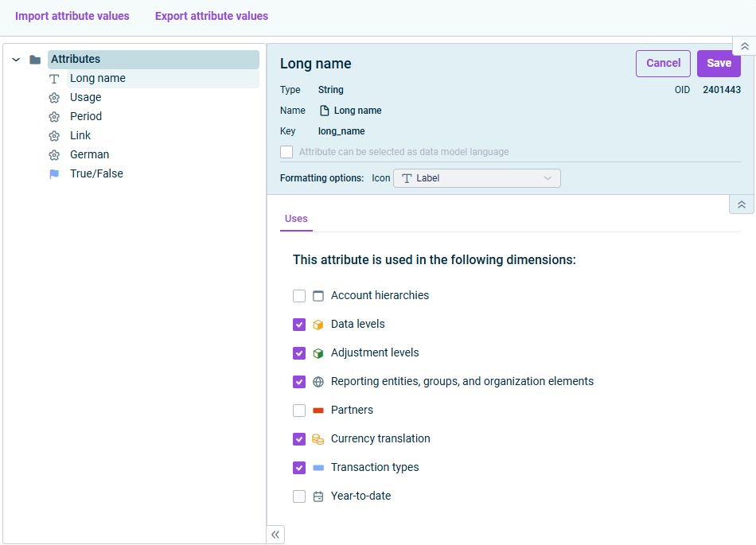Check the Partners dimension checkbox
The image size is (756, 545).
pyautogui.click(x=299, y=411)
